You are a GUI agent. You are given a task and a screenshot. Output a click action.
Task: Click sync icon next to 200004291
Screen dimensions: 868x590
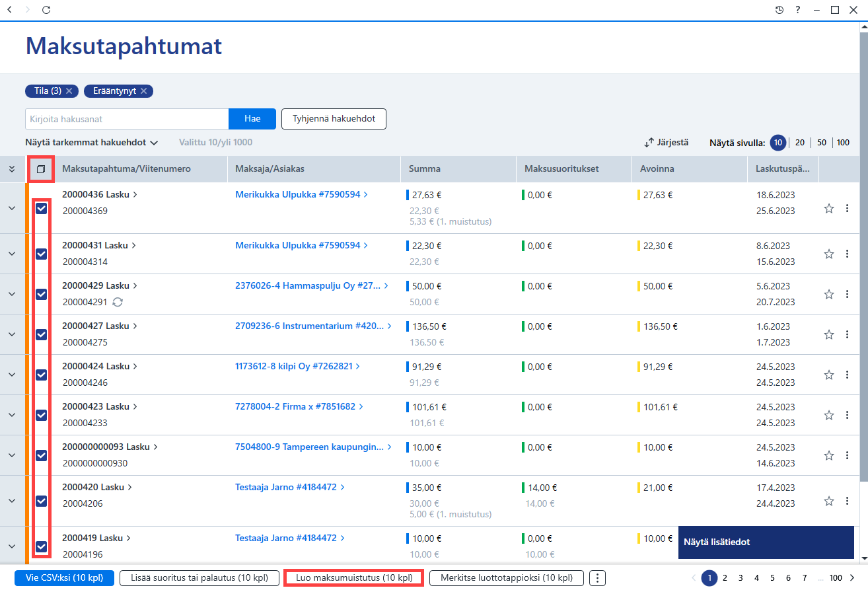(x=118, y=302)
